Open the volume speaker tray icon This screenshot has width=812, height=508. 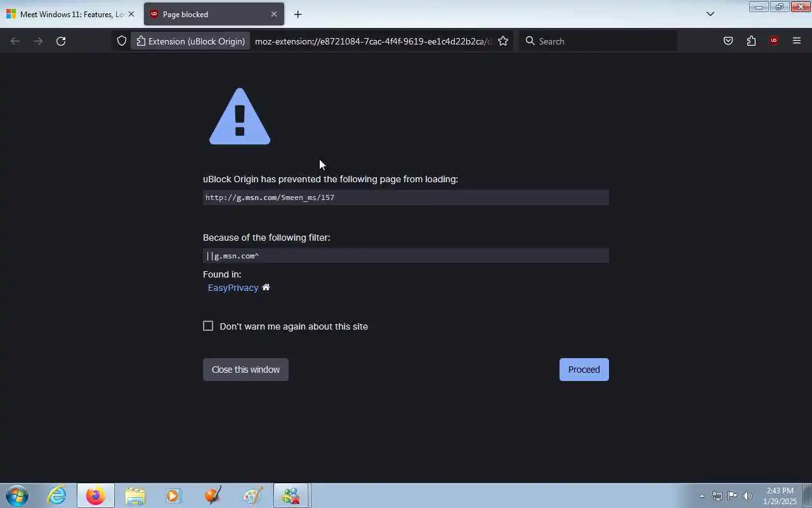click(747, 496)
